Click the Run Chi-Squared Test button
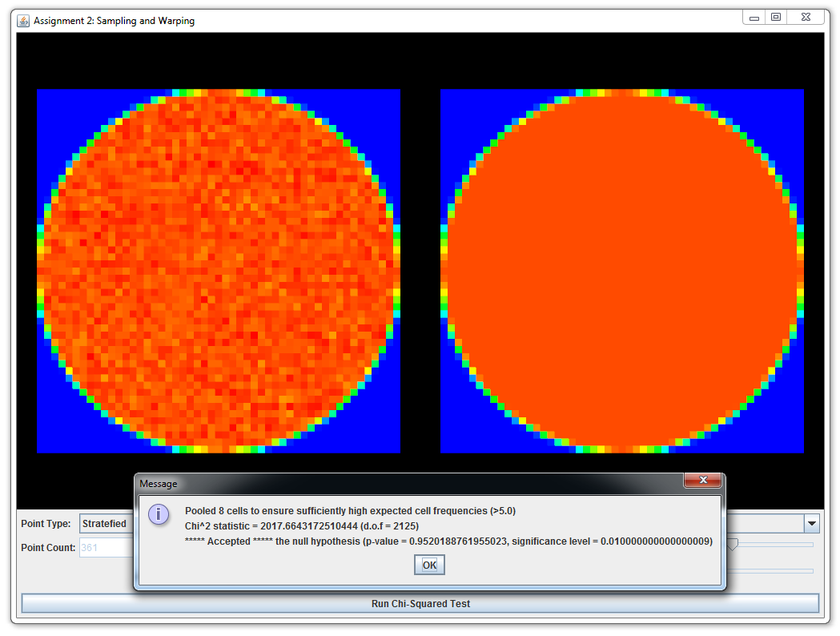 420,603
